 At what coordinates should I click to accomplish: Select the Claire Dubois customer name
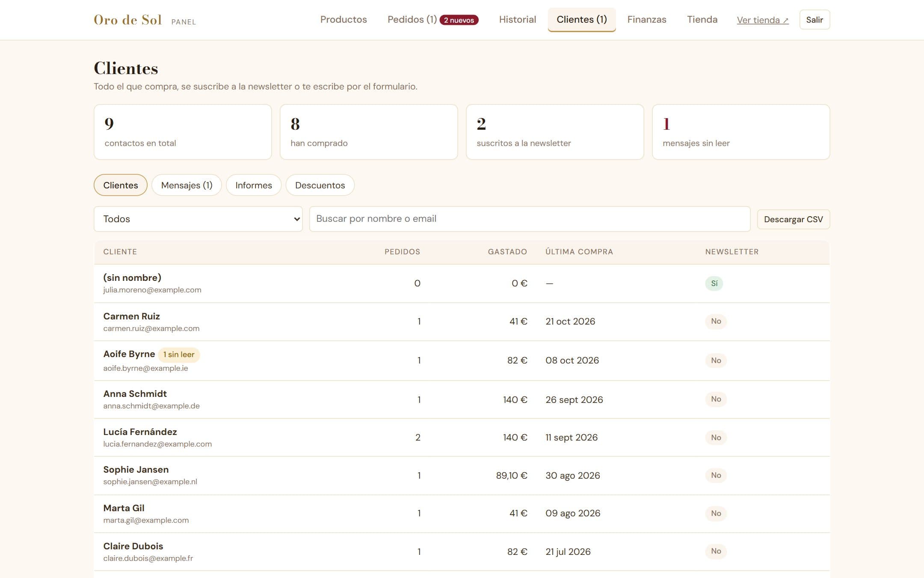coord(133,546)
